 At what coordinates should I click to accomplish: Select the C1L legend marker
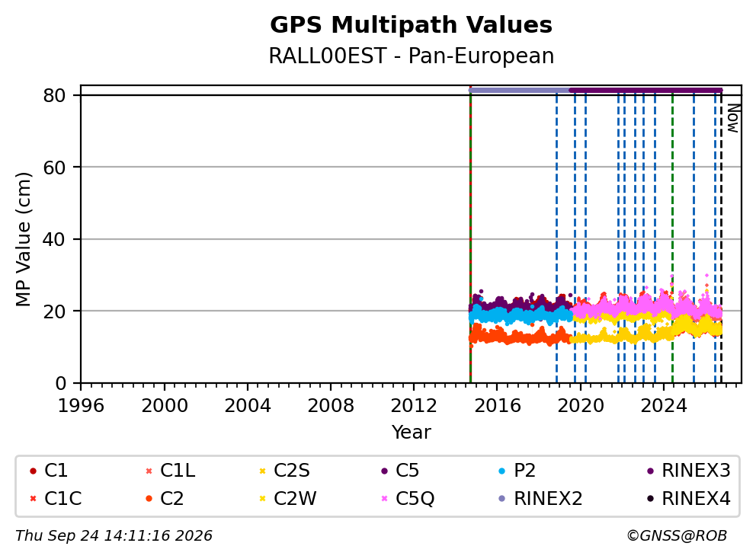[x=149, y=471]
